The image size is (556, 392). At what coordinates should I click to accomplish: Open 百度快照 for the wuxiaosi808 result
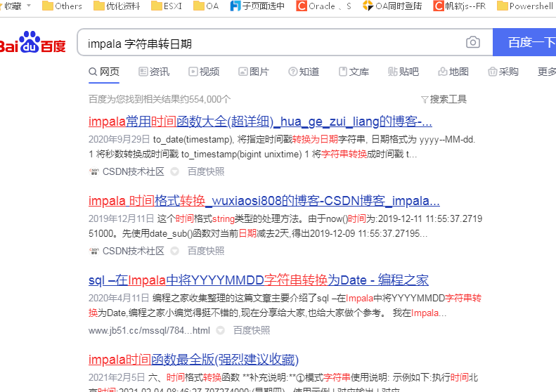pos(206,251)
